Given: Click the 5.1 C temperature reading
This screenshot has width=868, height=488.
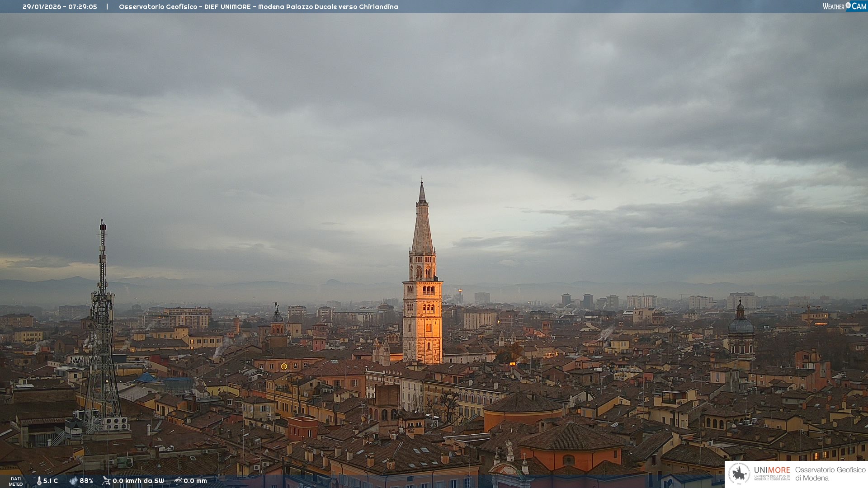Looking at the screenshot, I should 51,481.
